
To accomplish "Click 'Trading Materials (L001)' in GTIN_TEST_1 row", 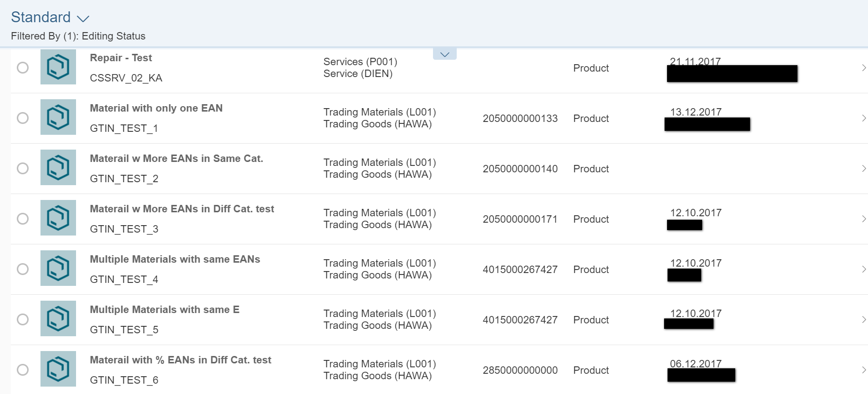I will pyautogui.click(x=380, y=112).
